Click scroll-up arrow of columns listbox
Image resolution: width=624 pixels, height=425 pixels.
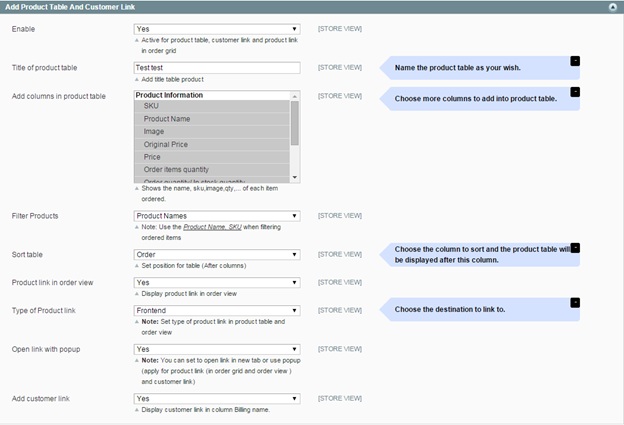[x=294, y=96]
